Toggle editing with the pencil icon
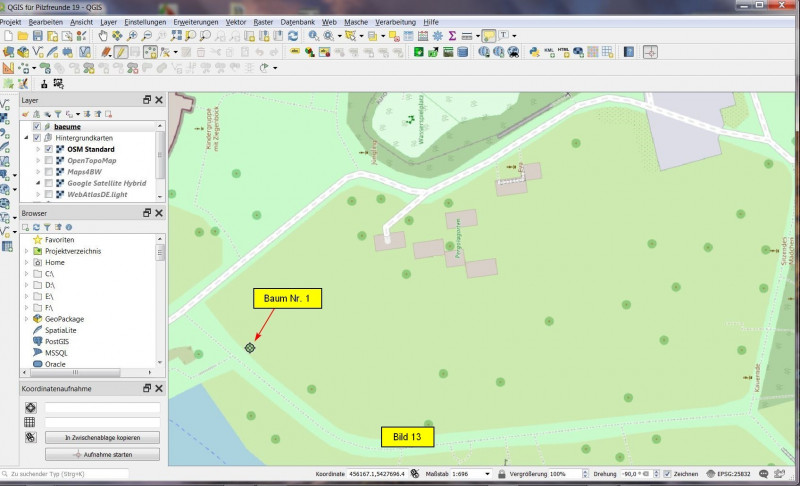The width and height of the screenshot is (800, 486). click(120, 52)
